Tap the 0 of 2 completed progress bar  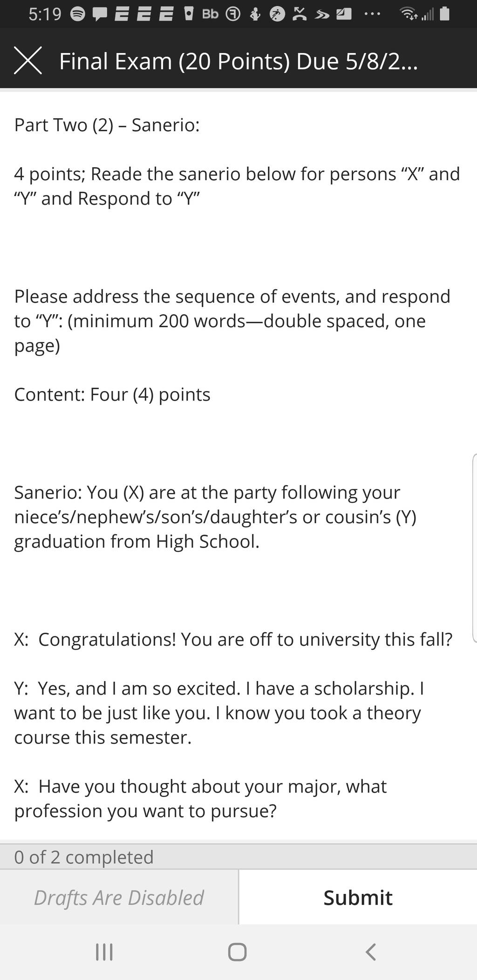(x=238, y=857)
